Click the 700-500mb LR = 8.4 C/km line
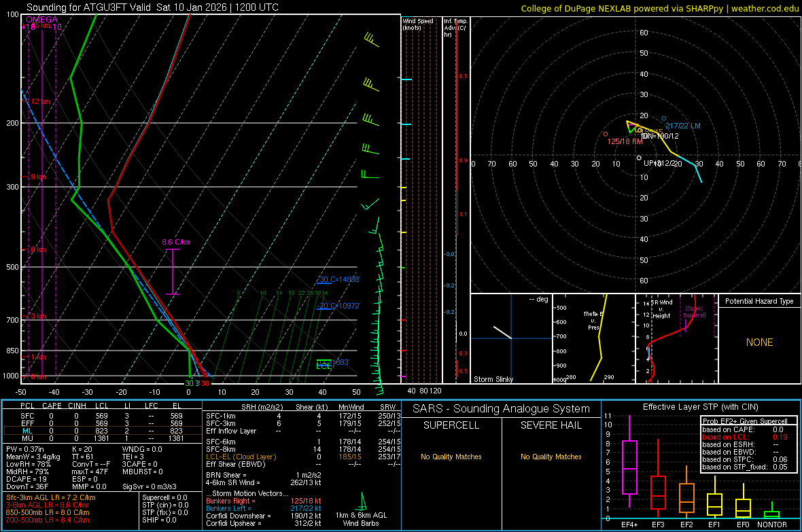Screen dimensions: 802x532 (48, 520)
